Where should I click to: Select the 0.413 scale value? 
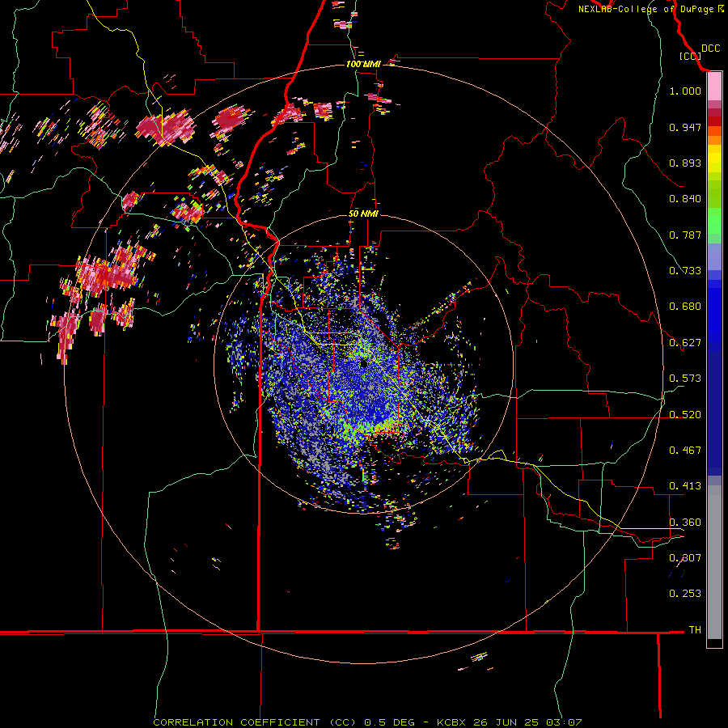point(685,486)
